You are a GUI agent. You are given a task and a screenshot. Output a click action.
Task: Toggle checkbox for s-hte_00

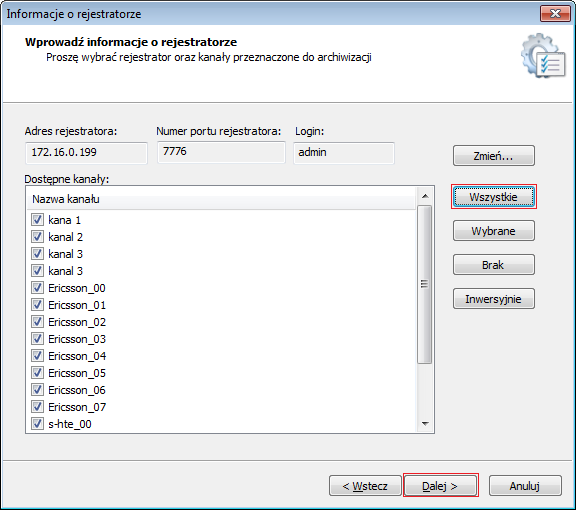tap(37, 424)
